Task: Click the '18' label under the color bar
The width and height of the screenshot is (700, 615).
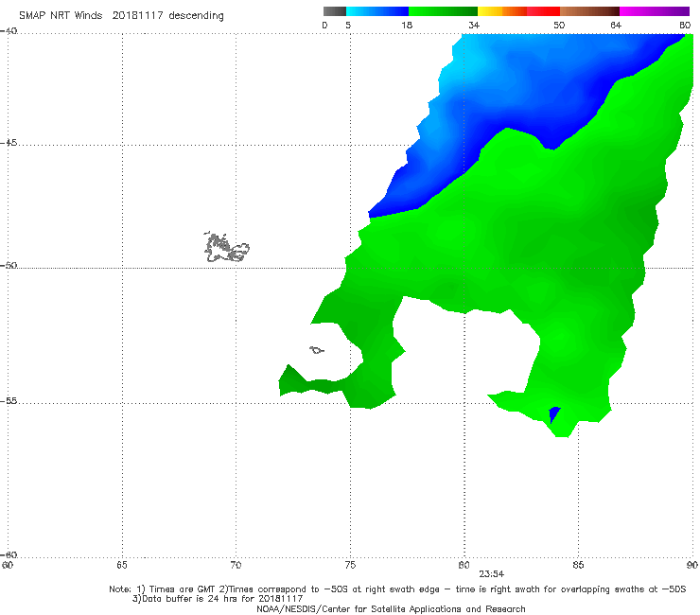Action: (x=407, y=25)
